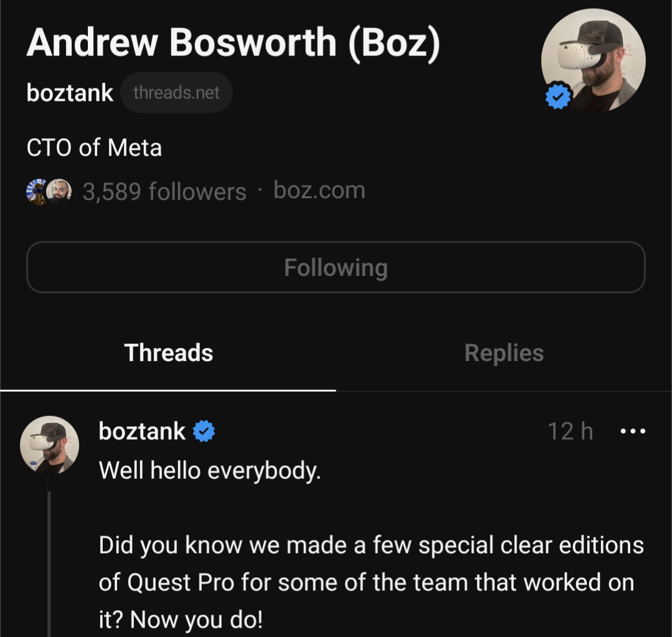Click the CTO of Meta bio text
Viewport: 672px width, 637px height.
[x=94, y=148]
